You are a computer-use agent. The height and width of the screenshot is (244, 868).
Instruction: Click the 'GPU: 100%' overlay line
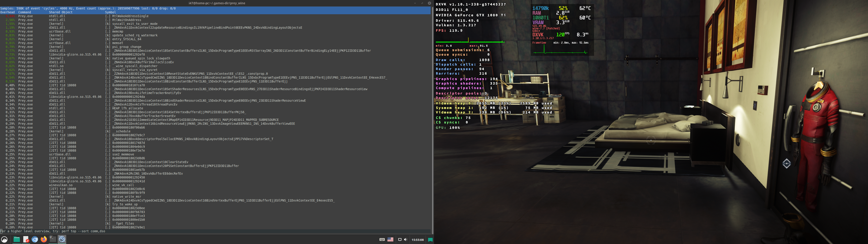pyautogui.click(x=448, y=128)
